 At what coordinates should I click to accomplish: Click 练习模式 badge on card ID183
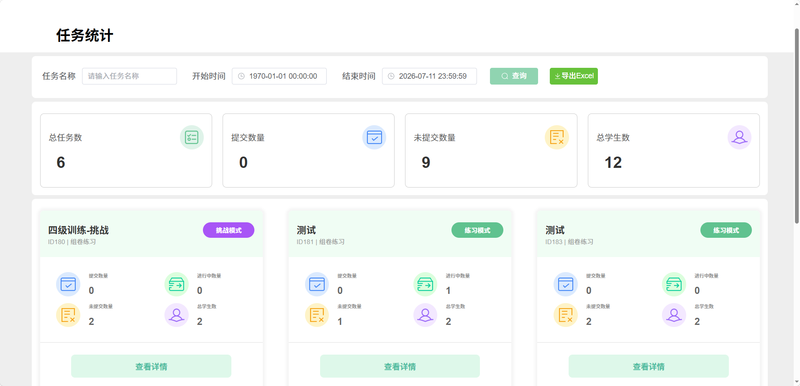726,230
